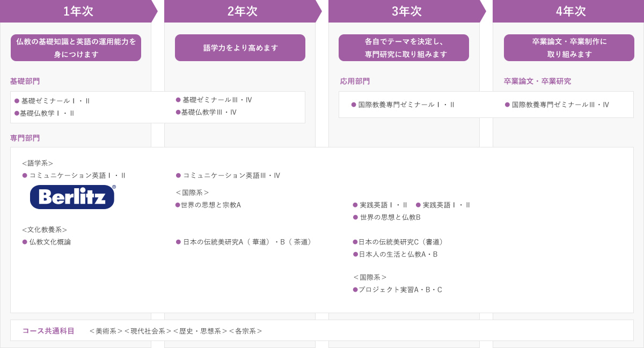Image resolution: width=644 pixels, height=348 pixels.
Task: Open the 4年次 header tab
Action: click(571, 11)
